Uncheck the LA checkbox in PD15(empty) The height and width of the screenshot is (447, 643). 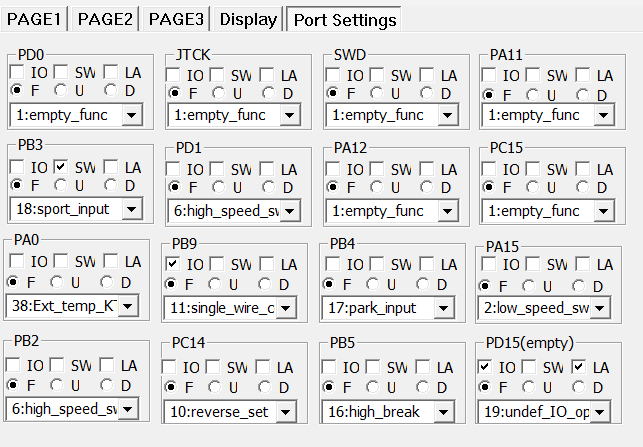pos(579,367)
